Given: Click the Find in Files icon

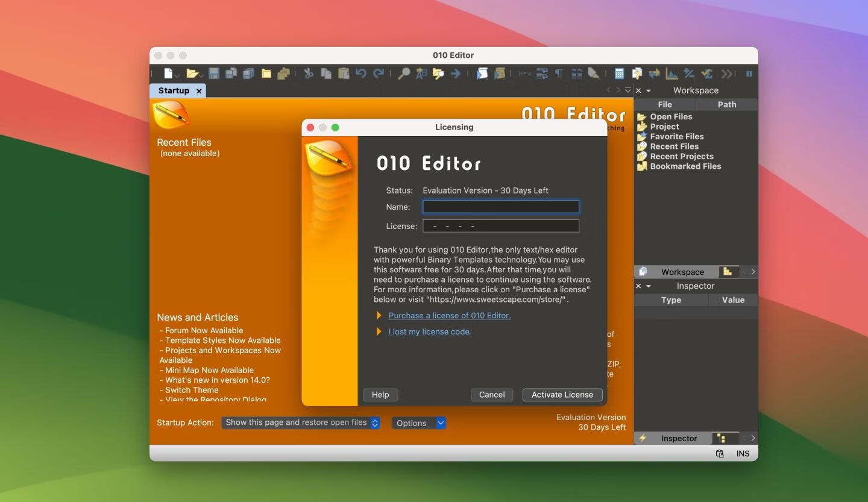Looking at the screenshot, I should pyautogui.click(x=438, y=74).
